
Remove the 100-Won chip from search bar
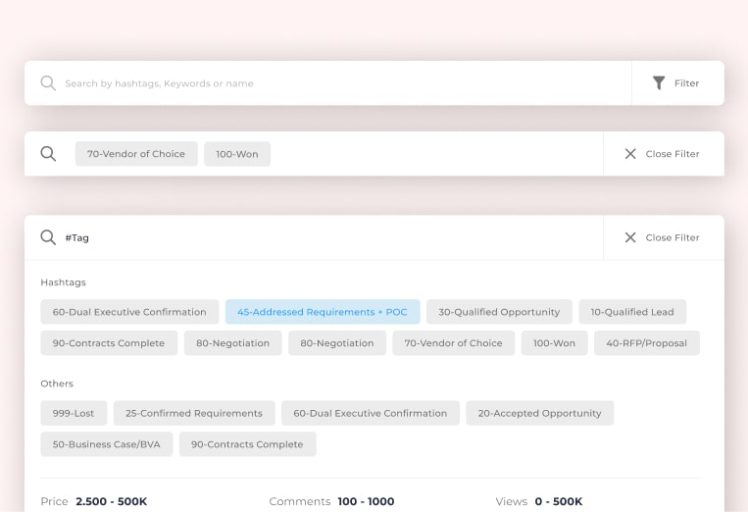coord(237,154)
